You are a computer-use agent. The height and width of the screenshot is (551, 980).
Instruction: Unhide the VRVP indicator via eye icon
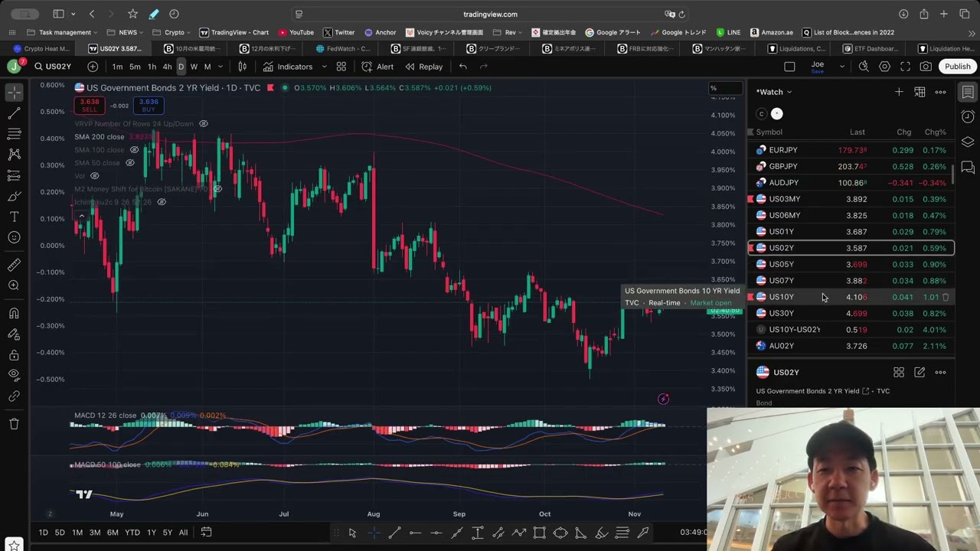point(203,124)
